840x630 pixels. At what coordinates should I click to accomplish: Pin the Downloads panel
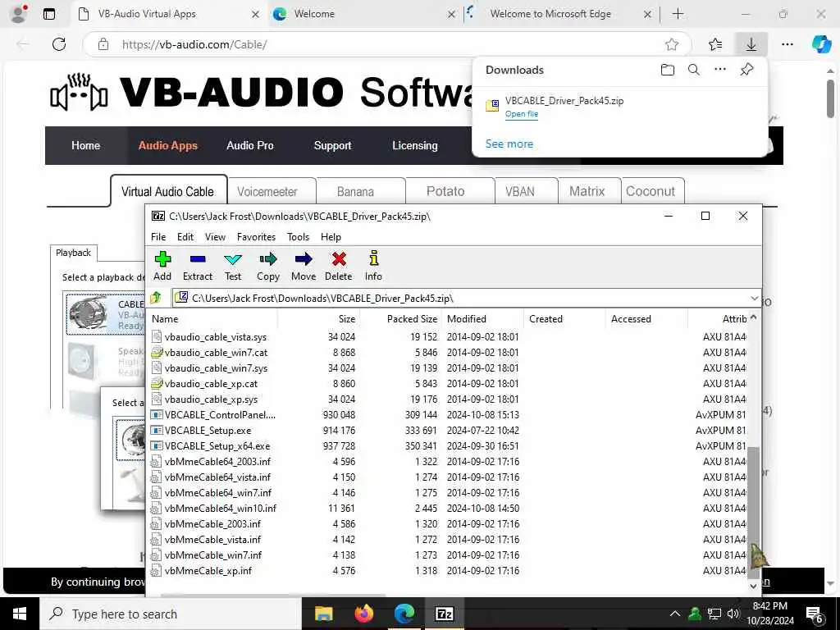(x=746, y=69)
